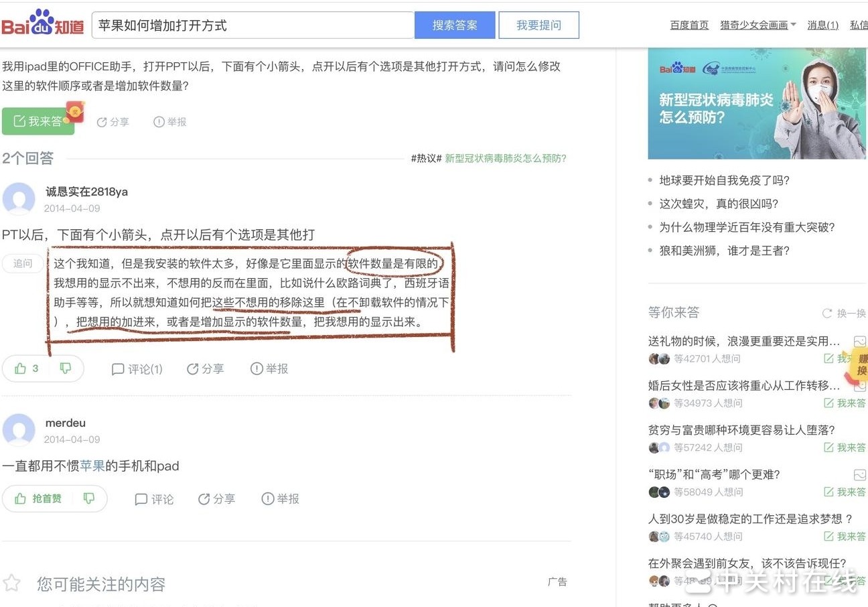Click the 我要提问 button
Screen dimensions: 868x607
pyautogui.click(x=538, y=25)
